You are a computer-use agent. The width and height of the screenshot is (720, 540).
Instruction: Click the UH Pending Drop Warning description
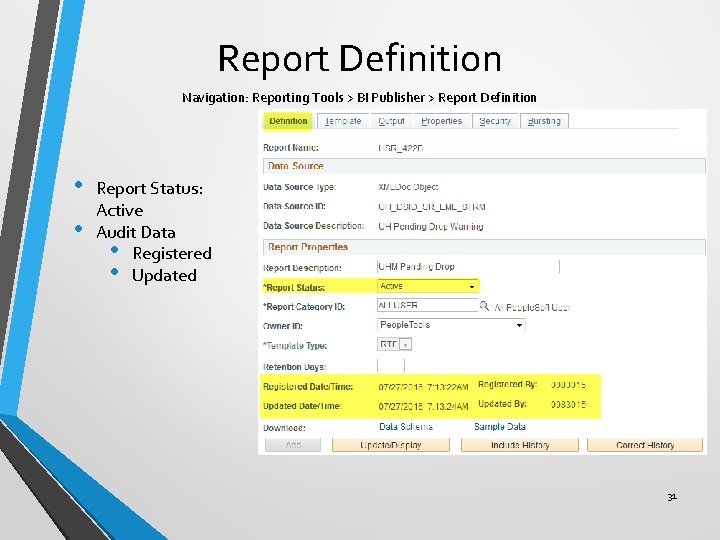(431, 226)
